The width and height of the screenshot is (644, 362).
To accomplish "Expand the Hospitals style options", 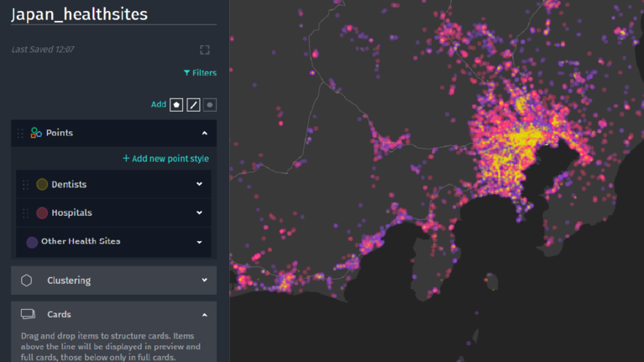I will 199,212.
